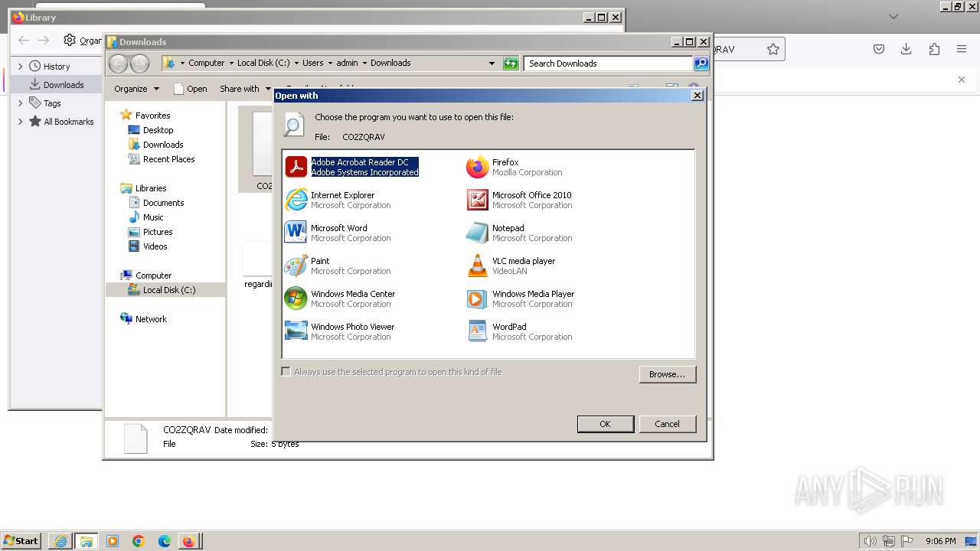Image resolution: width=980 pixels, height=551 pixels.
Task: Select Notepad program icon
Action: (x=477, y=233)
